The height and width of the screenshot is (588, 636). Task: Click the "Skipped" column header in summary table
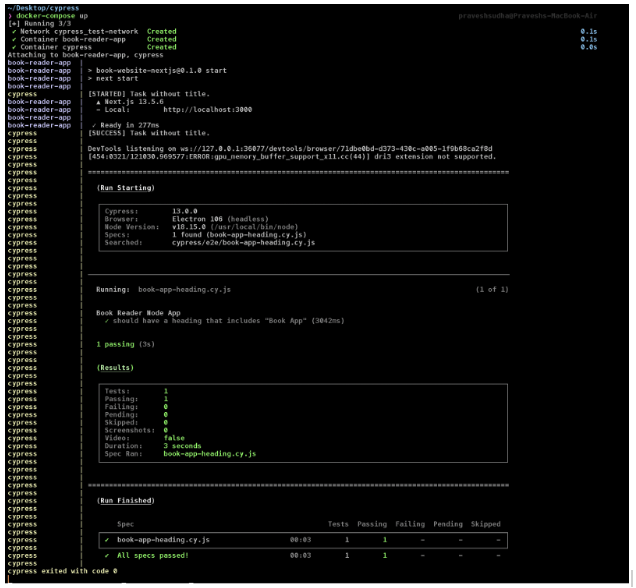pos(486,524)
